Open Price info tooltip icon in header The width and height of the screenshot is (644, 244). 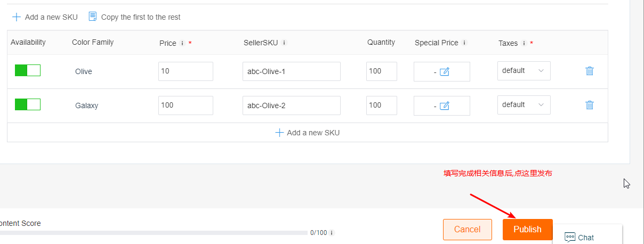182,43
